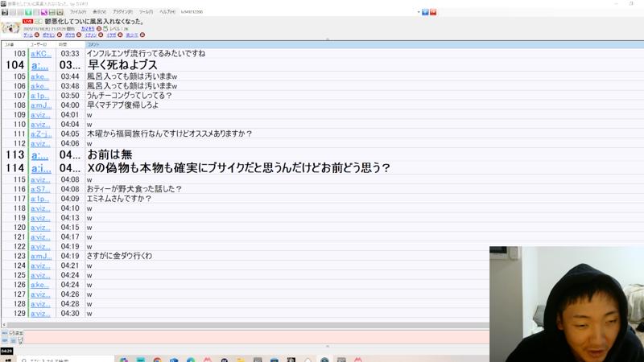Select comment number 126 at 04:24

pyautogui.click(x=246, y=285)
